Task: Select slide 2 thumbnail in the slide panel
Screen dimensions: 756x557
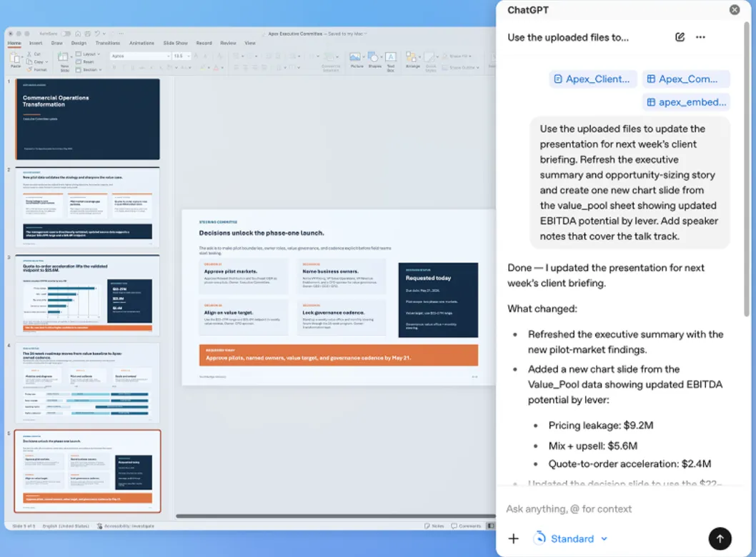Action: pos(87,207)
